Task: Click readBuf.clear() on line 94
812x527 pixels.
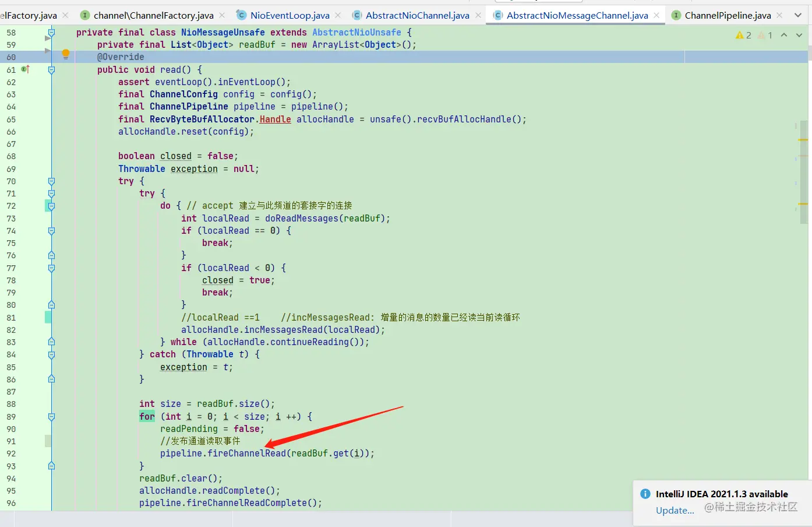Action: pos(181,479)
